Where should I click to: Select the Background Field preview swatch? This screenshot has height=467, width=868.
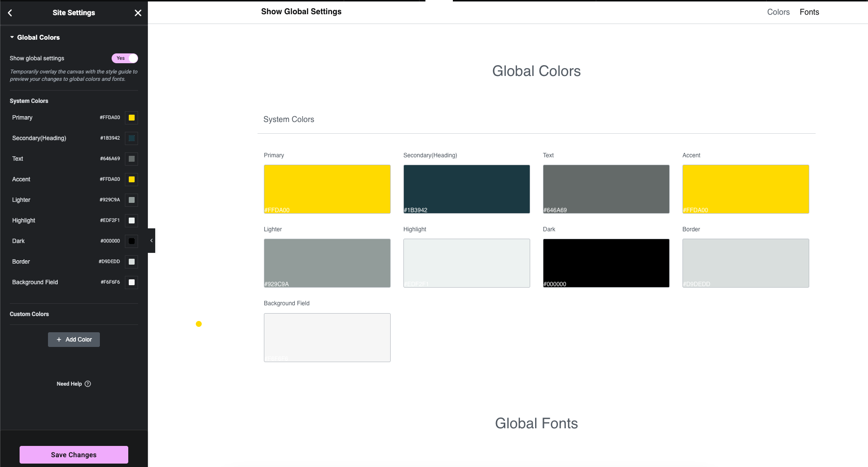(327, 337)
